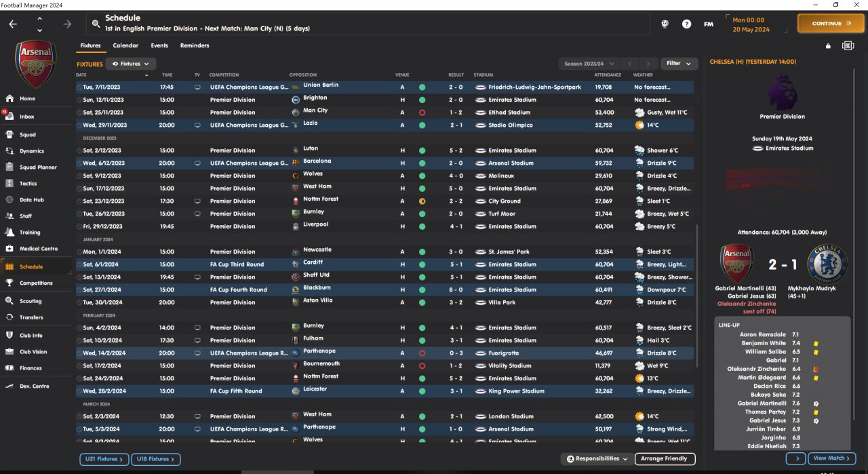The width and height of the screenshot is (868, 474).
Task: Expand the Responsibilities dropdown
Action: point(597,459)
